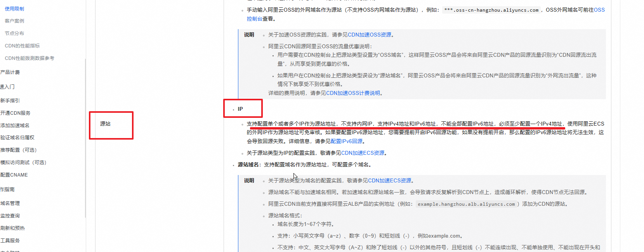This screenshot has height=252, width=644.
Task: Navigate to 添加加速域名 page
Action: (15, 126)
